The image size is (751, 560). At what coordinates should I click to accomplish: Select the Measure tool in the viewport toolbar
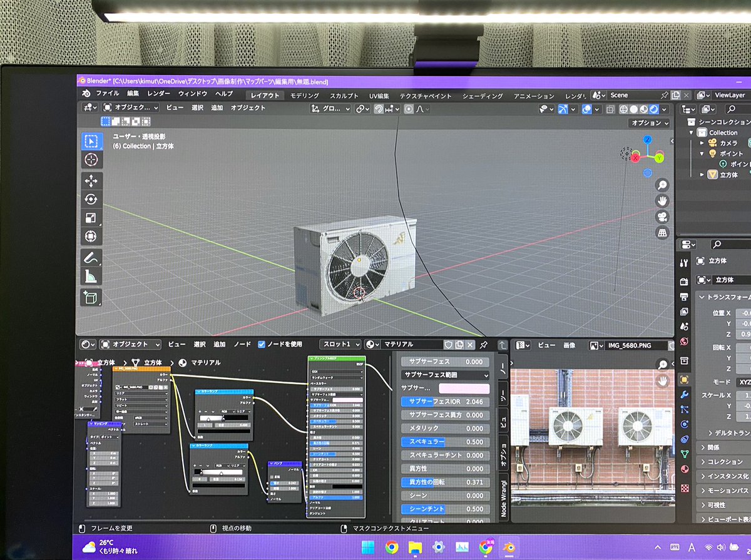[x=91, y=276]
